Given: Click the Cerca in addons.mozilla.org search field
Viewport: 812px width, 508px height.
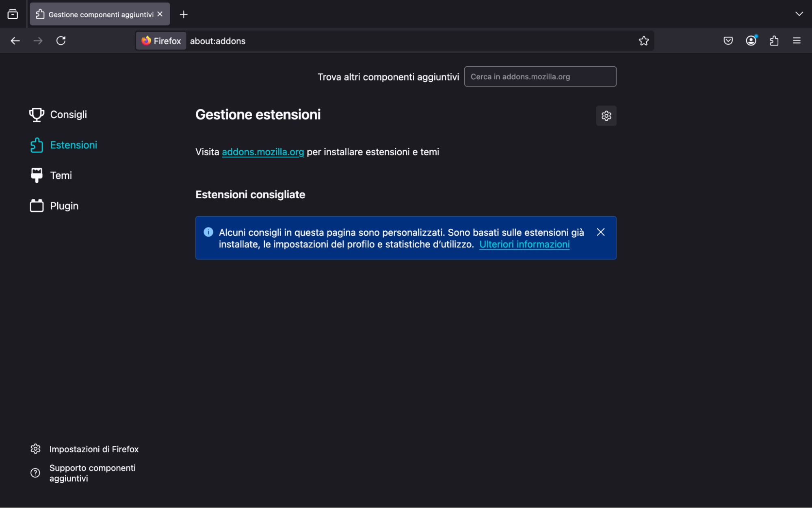Looking at the screenshot, I should [x=540, y=76].
